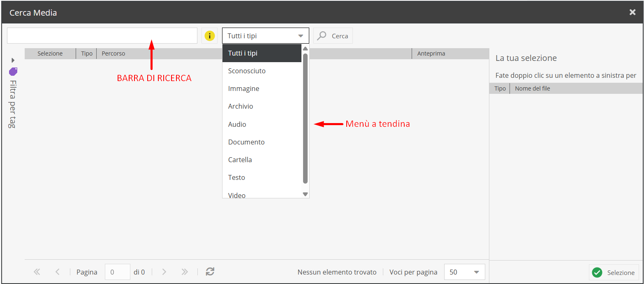Open the Voci per pagina dropdown

click(x=464, y=272)
